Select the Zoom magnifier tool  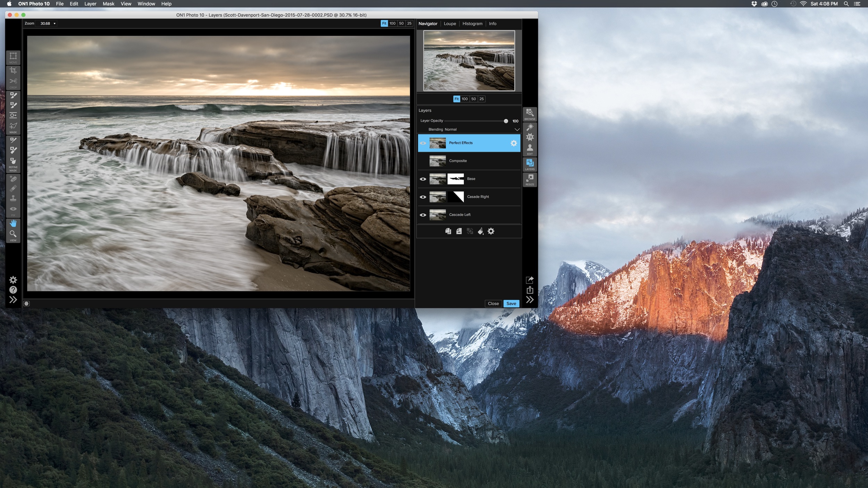point(13,234)
